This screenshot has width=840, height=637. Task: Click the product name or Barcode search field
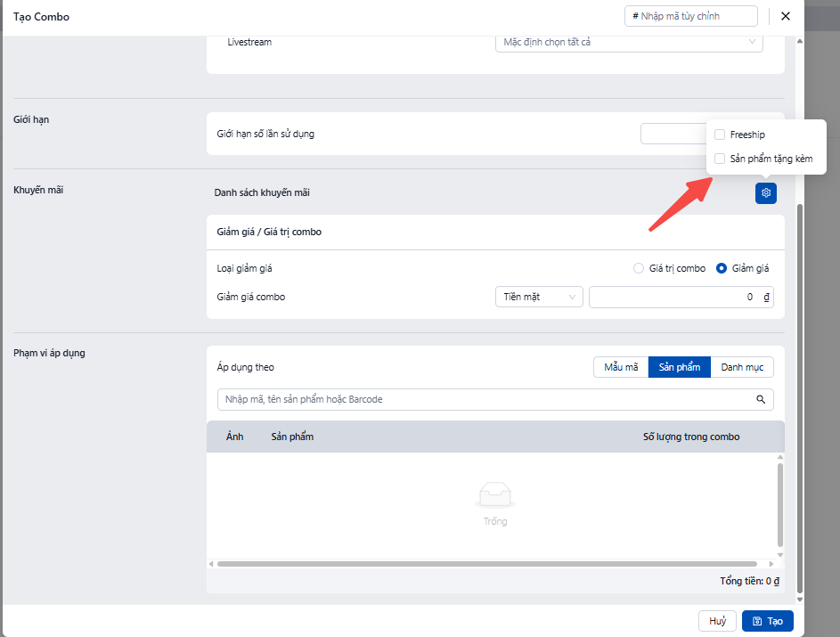(485, 400)
